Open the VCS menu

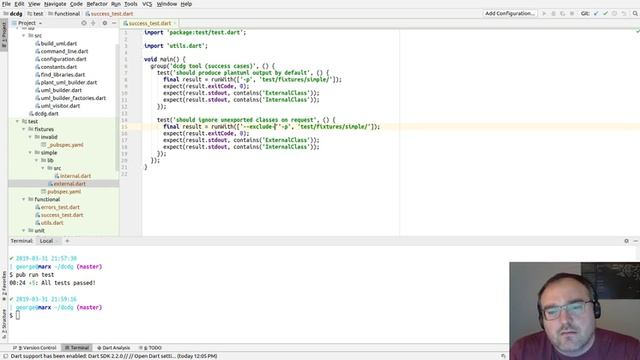point(147,4)
